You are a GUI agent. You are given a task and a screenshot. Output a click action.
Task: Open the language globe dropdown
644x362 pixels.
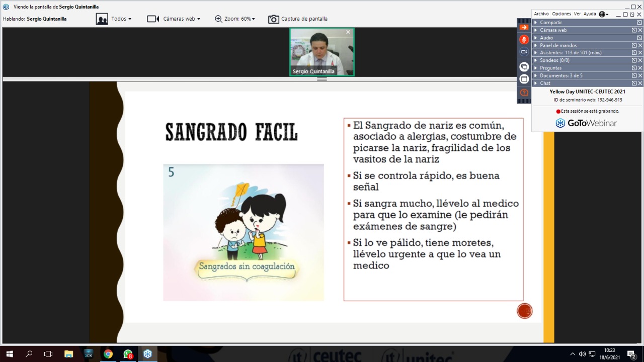tap(603, 14)
